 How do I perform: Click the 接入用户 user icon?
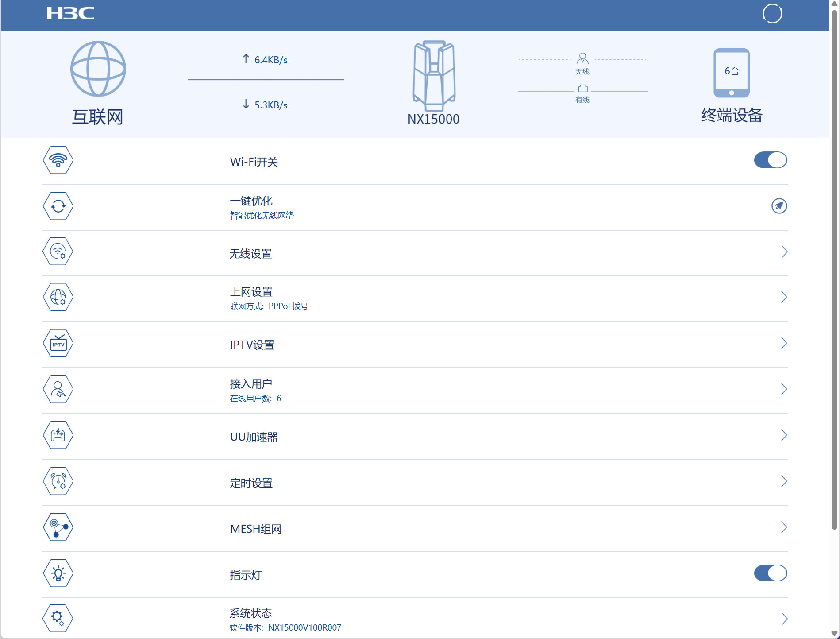tap(58, 389)
